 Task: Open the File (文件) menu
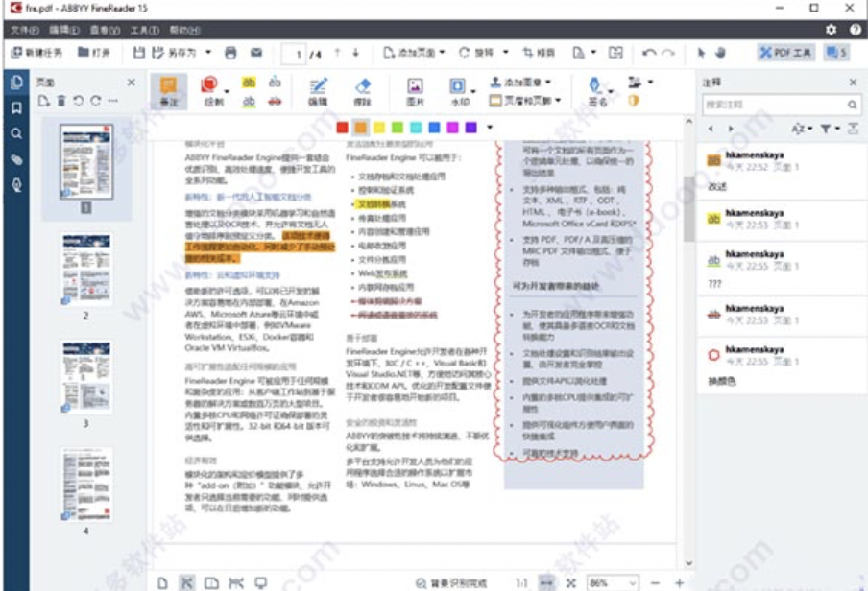pyautogui.click(x=24, y=30)
